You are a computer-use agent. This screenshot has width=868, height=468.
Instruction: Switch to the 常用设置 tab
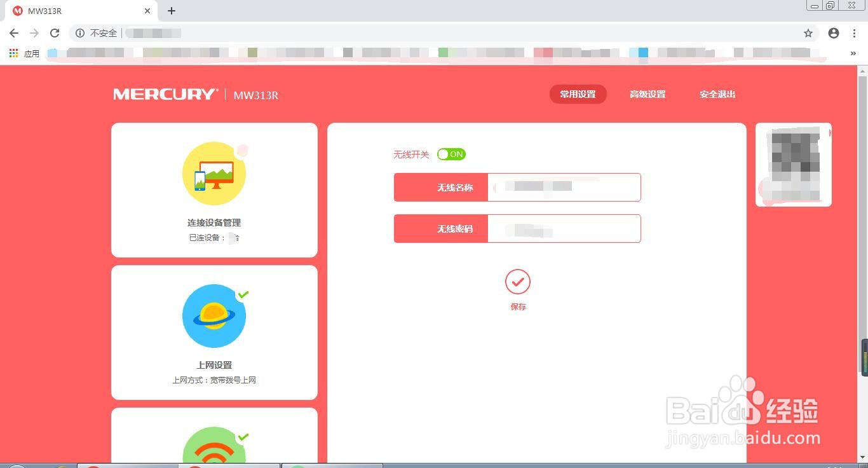point(578,94)
